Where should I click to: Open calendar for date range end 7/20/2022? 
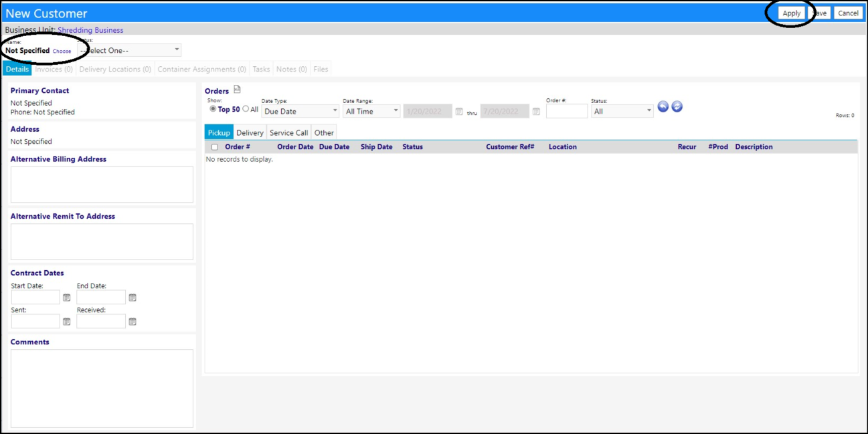536,112
